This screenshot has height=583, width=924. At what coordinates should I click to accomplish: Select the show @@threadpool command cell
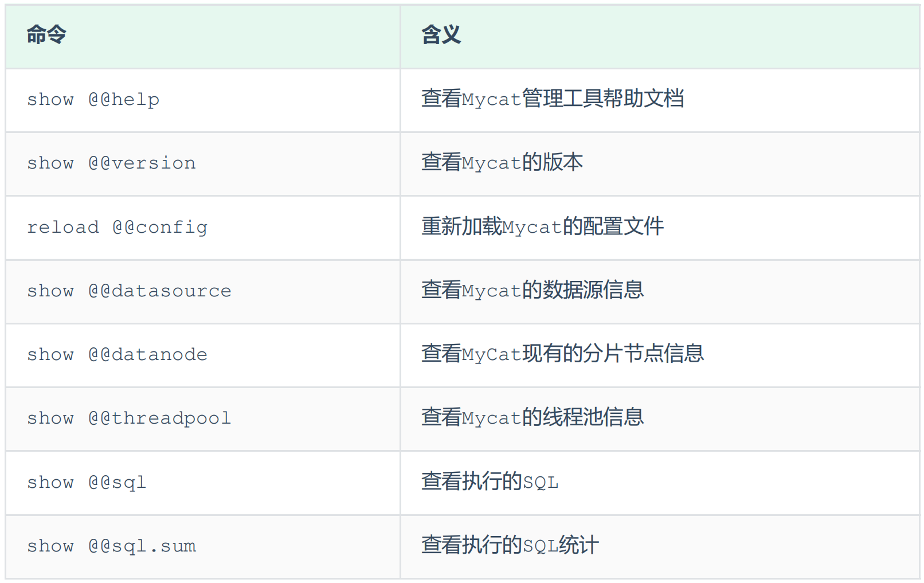tap(129, 418)
